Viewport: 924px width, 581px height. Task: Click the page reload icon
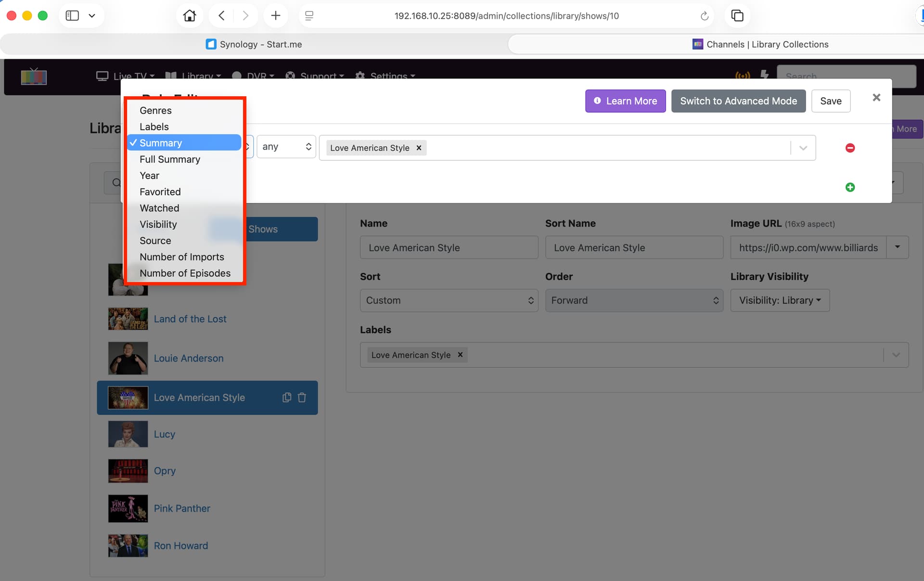704,16
